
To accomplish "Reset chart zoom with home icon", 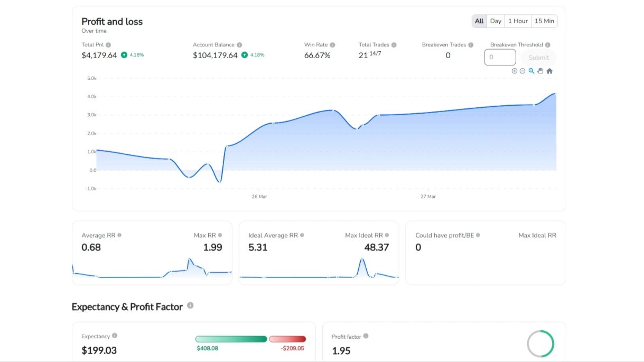I will (549, 71).
